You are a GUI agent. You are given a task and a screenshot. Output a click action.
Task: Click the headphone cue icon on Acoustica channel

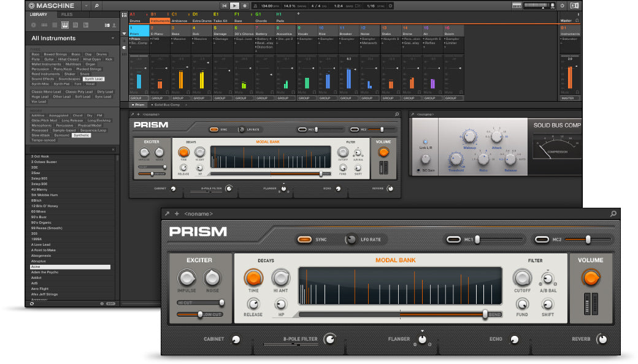click(x=293, y=93)
